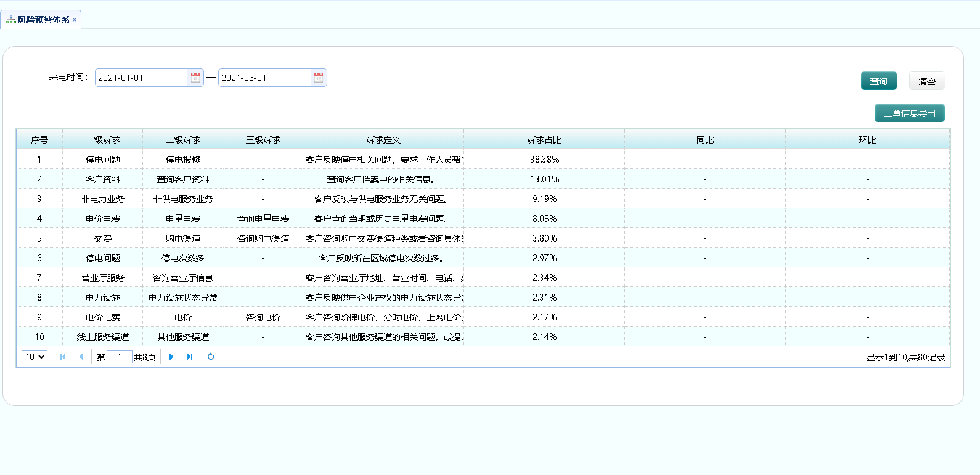Click the record count 显示1到10,共80记录
Viewport: 980px width, 475px height.
point(905,357)
